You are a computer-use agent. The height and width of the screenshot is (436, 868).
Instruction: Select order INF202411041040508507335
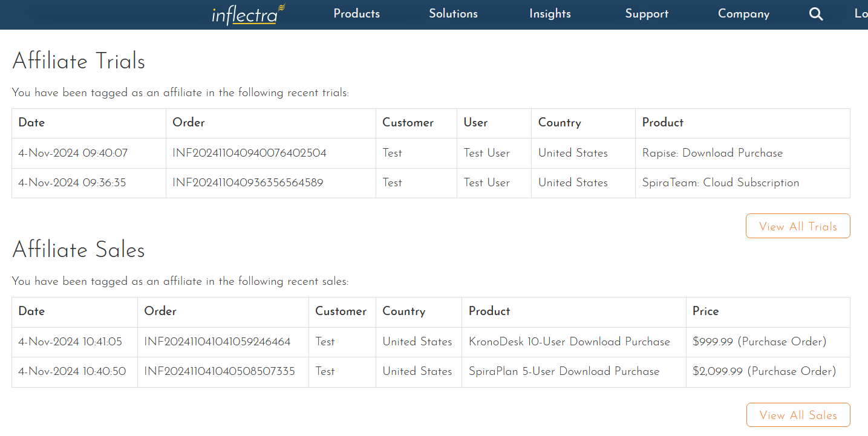pyautogui.click(x=220, y=371)
